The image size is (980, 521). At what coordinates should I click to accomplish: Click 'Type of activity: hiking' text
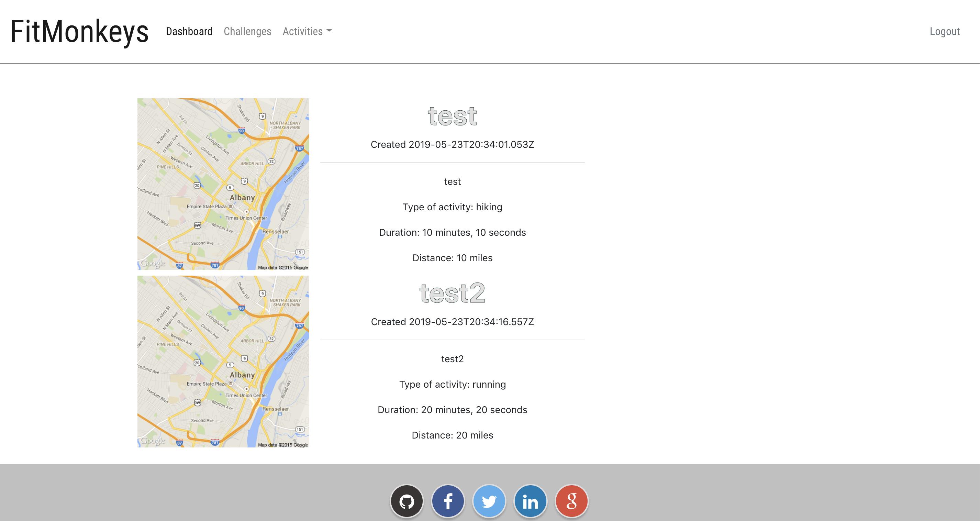point(452,207)
